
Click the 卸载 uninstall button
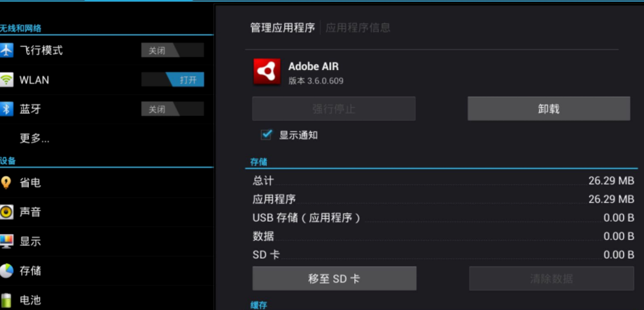(x=548, y=109)
